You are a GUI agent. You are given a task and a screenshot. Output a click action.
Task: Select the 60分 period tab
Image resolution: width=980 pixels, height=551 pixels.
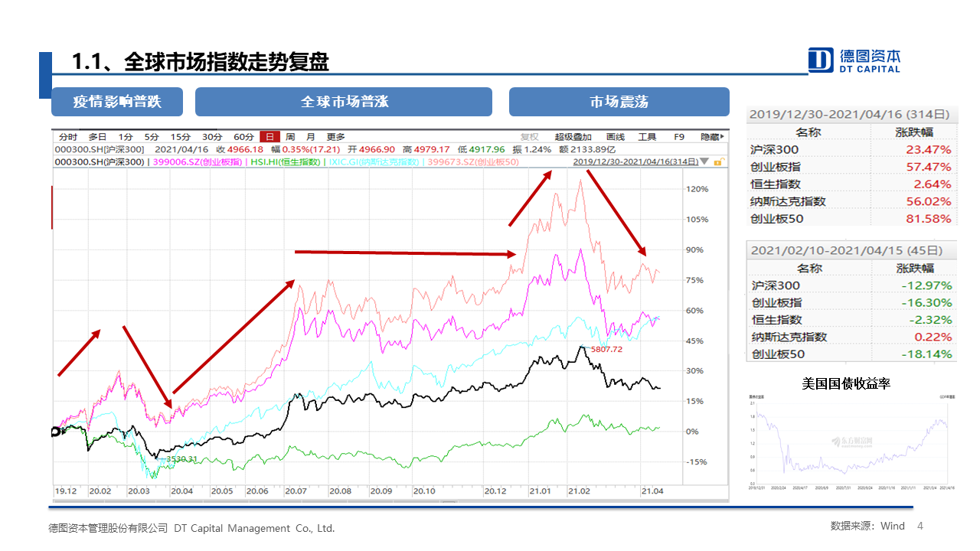click(243, 137)
